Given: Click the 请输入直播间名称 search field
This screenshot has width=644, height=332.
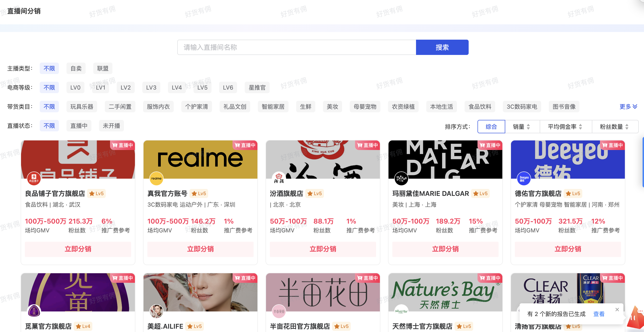Looking at the screenshot, I should point(296,48).
